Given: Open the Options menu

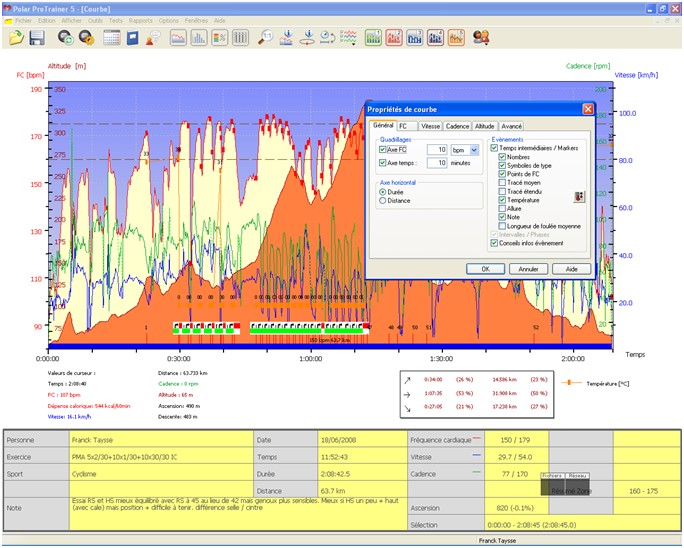Looking at the screenshot, I should tap(168, 20).
